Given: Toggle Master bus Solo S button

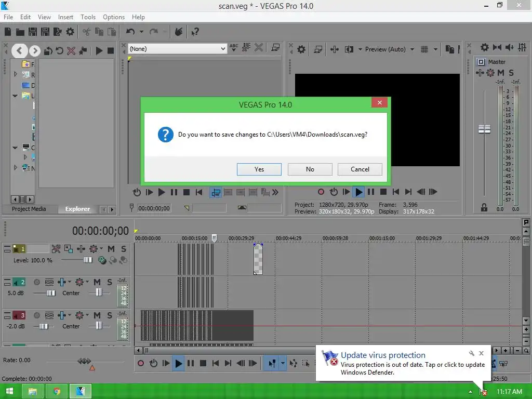Looking at the screenshot, I should click(511, 73).
